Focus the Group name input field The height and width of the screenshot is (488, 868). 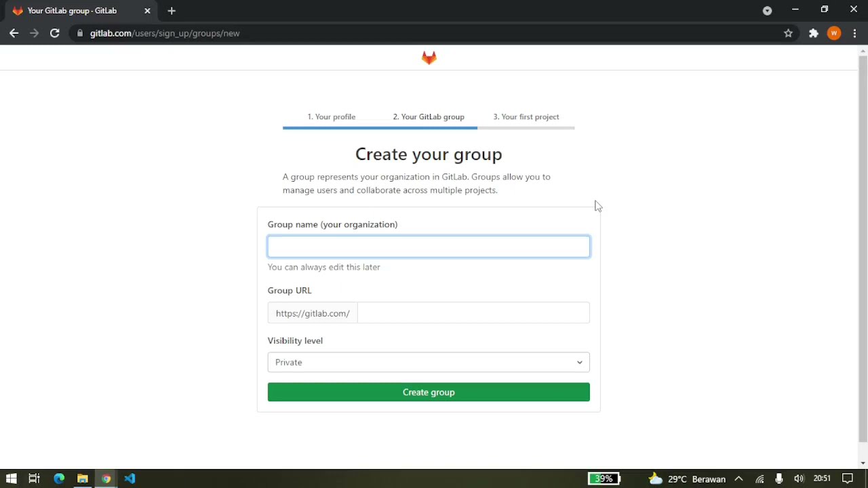429,247
